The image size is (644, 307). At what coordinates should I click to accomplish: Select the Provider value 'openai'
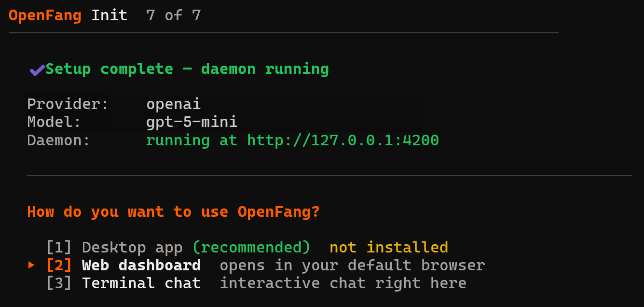click(x=173, y=103)
